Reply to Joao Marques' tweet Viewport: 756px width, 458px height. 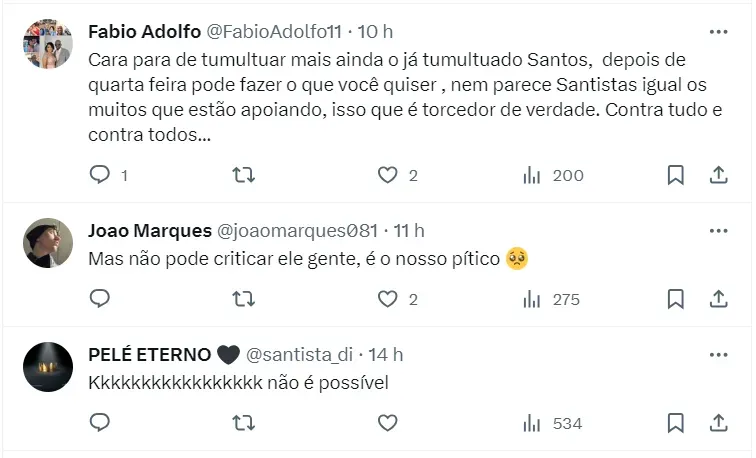tap(100, 299)
